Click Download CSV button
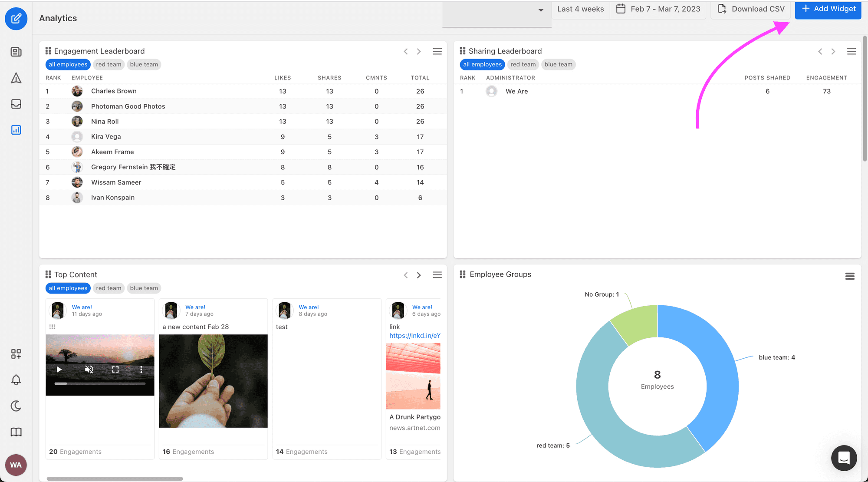Viewport: 868px width, 482px height. [751, 9]
